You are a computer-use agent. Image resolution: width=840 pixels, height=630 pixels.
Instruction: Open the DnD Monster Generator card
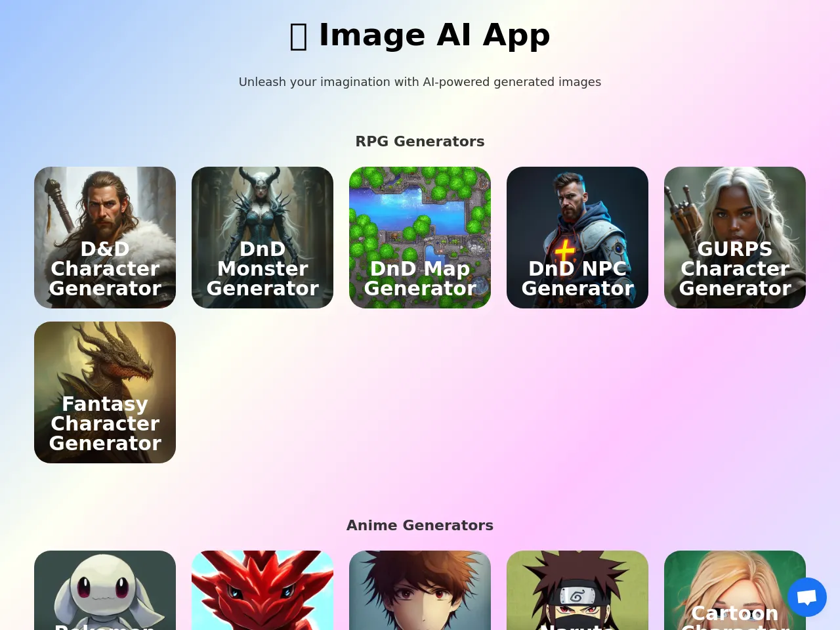click(262, 238)
